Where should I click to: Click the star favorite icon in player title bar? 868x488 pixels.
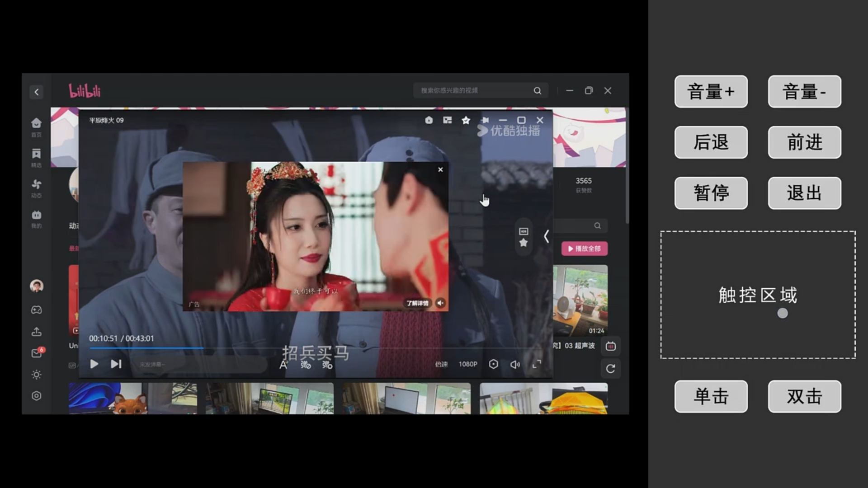click(x=466, y=120)
